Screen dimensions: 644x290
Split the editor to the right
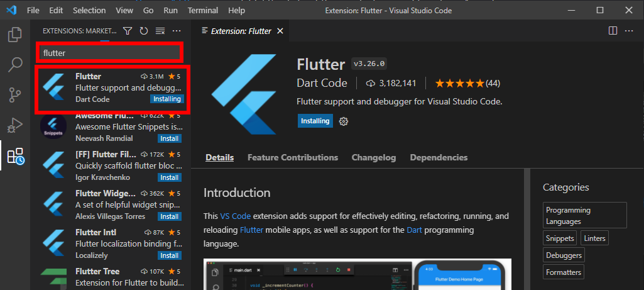point(613,31)
